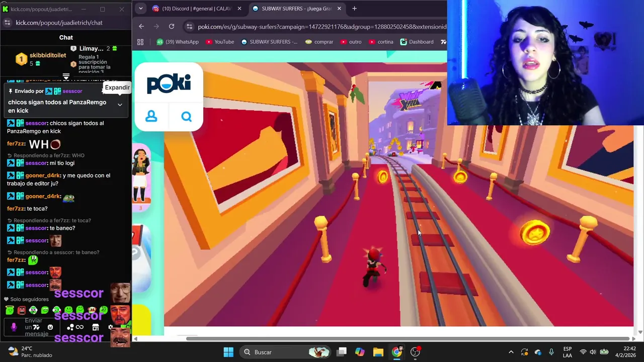The image size is (644, 362).
Task: Open the Poki logo home link
Action: [x=169, y=83]
